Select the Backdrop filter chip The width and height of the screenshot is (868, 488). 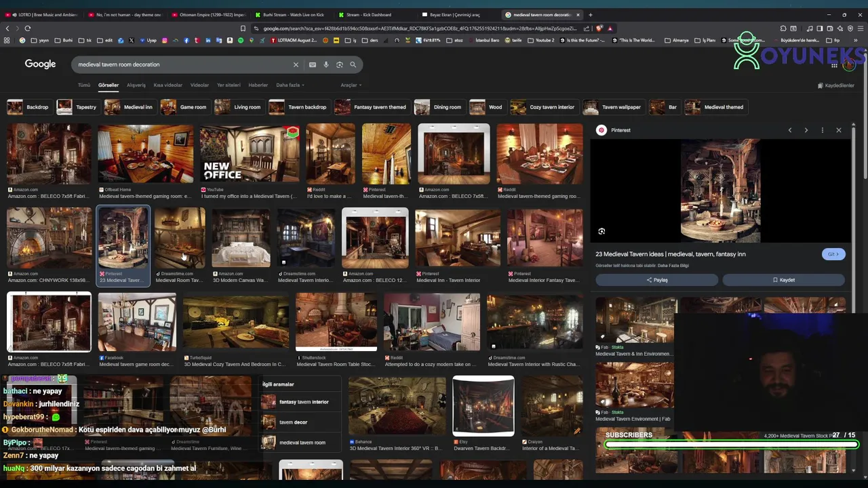[x=28, y=107]
